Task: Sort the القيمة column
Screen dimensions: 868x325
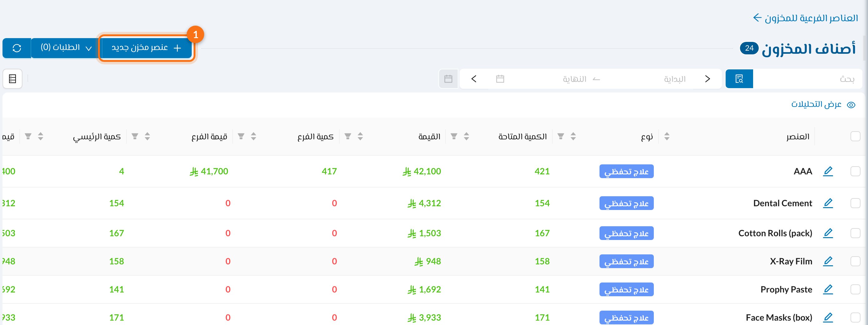Action: [466, 136]
